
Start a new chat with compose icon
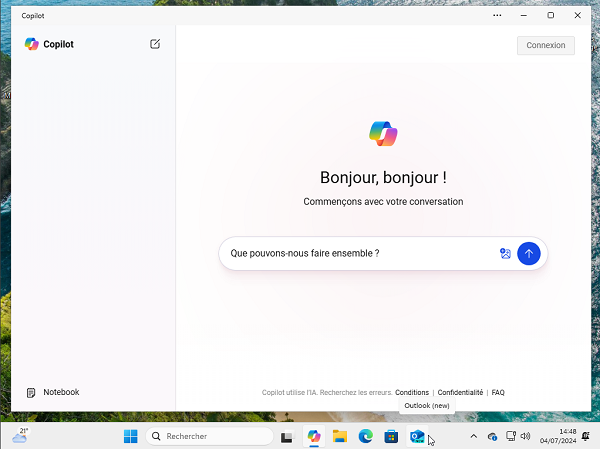tap(155, 44)
